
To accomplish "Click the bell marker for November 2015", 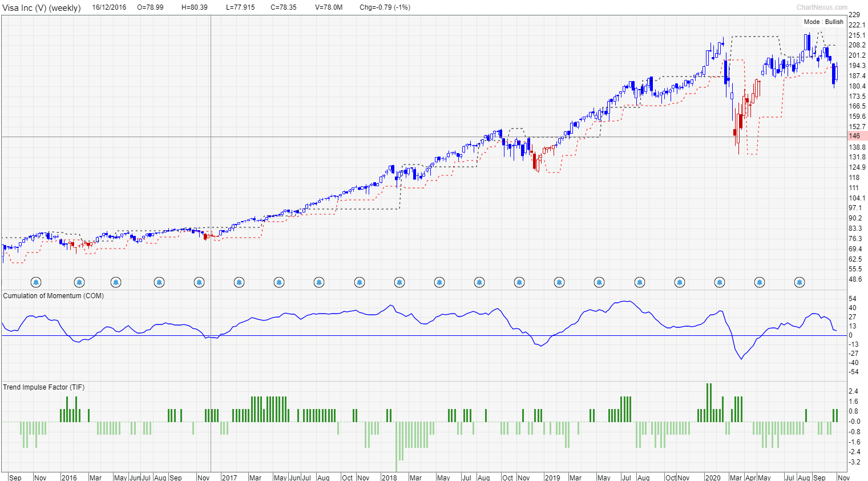I will pyautogui.click(x=36, y=282).
